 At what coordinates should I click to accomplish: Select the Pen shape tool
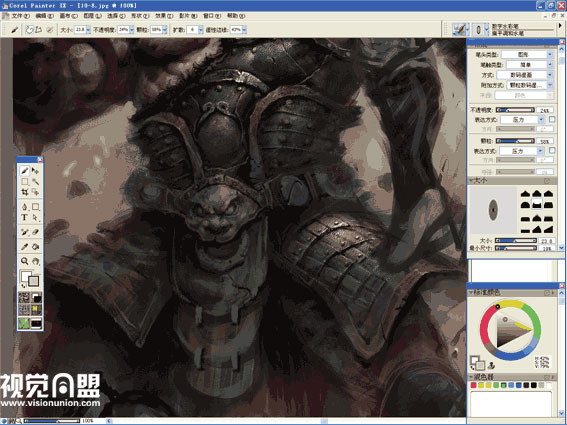pyautogui.click(x=24, y=207)
